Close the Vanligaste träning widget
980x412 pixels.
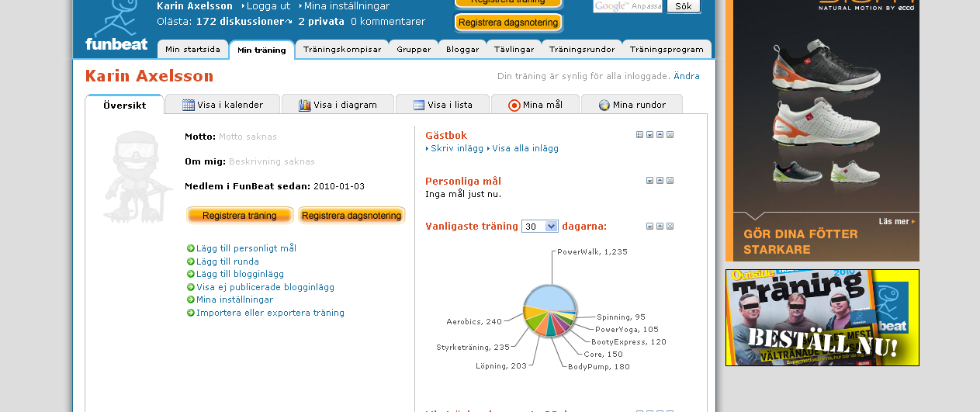(670, 227)
